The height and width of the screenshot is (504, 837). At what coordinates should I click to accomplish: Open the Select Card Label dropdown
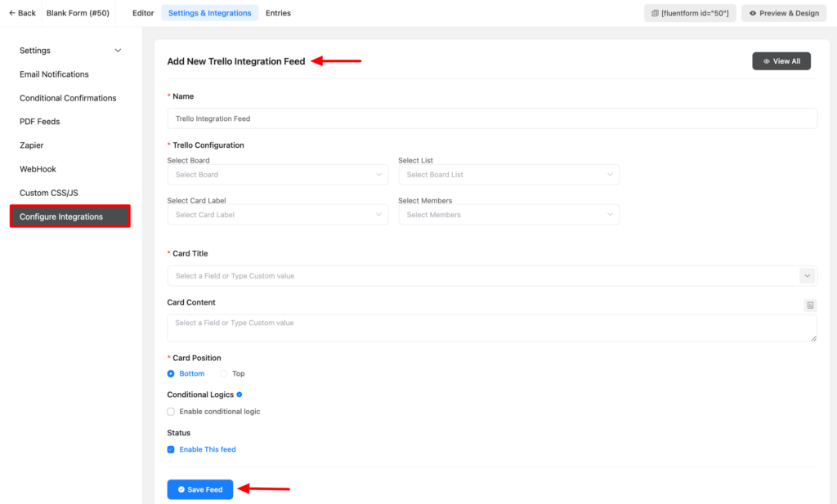pyautogui.click(x=278, y=214)
